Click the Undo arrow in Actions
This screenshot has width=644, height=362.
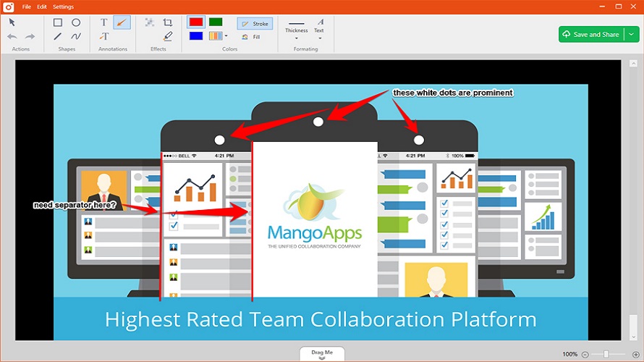pos(12,36)
